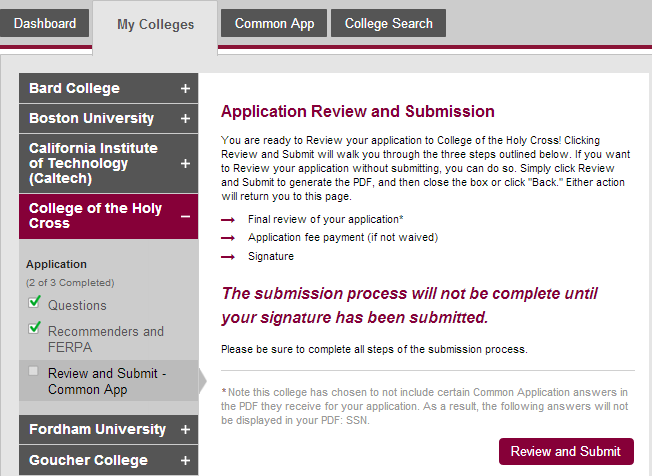Click the green checkmark beside Recommenders and FERPA
652x476 pixels.
[x=35, y=328]
